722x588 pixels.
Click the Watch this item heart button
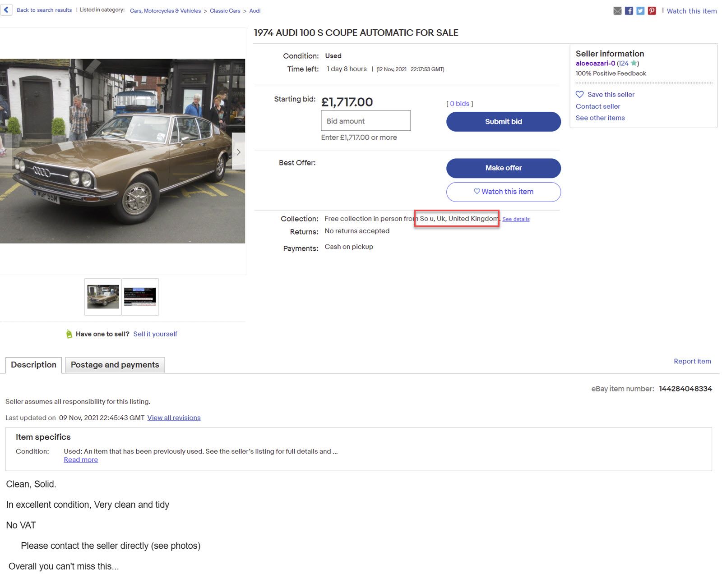(504, 192)
